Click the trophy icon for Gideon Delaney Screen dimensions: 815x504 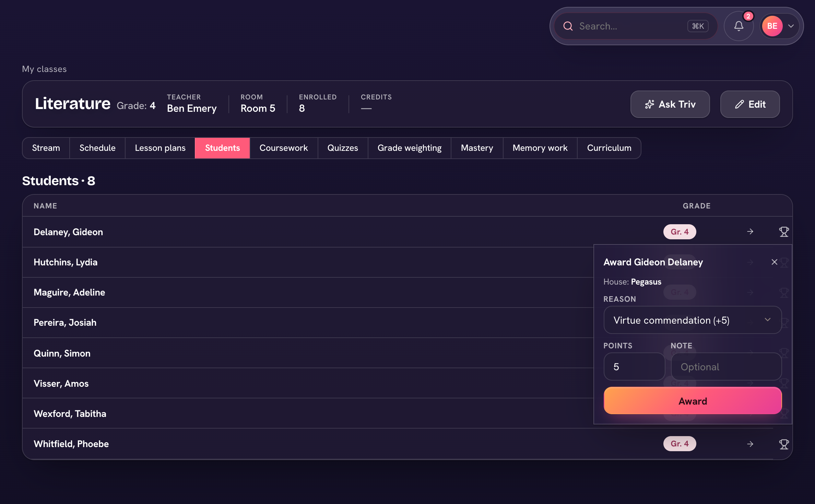point(784,232)
